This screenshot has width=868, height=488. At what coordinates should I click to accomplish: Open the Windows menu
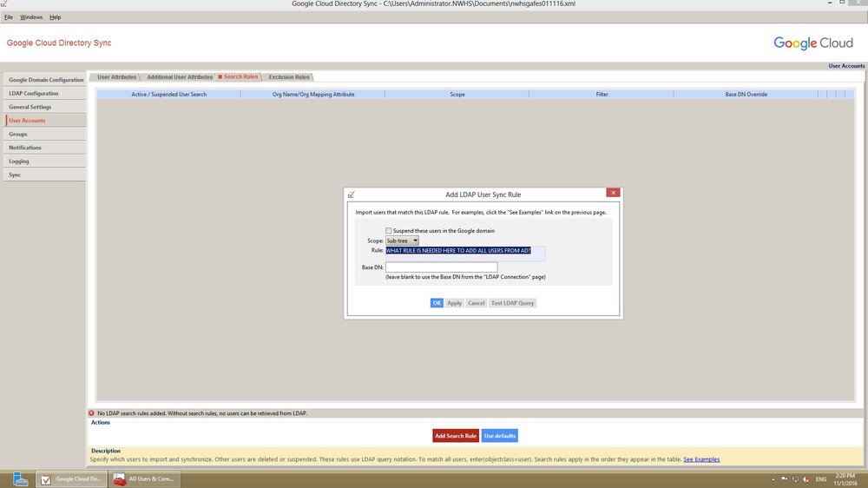coord(31,17)
